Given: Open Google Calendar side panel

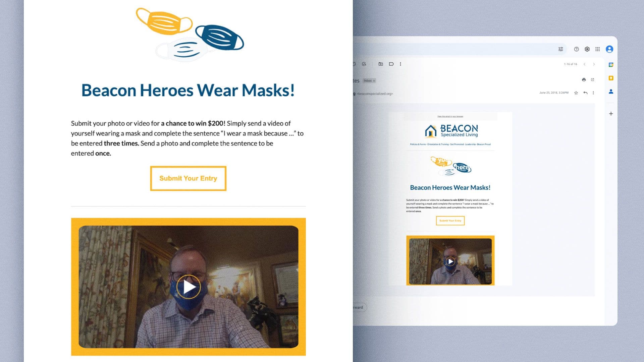Looking at the screenshot, I should tap(611, 65).
